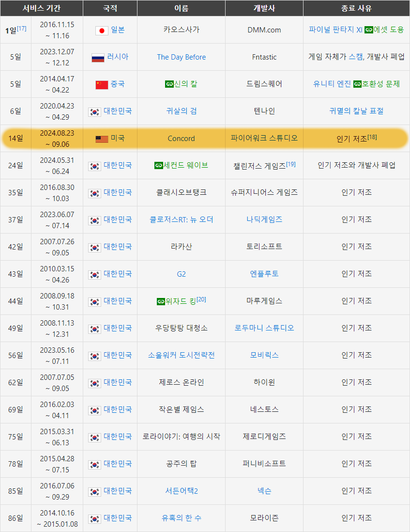Open G2 game link
This screenshot has height=532, width=410.
pos(181,274)
